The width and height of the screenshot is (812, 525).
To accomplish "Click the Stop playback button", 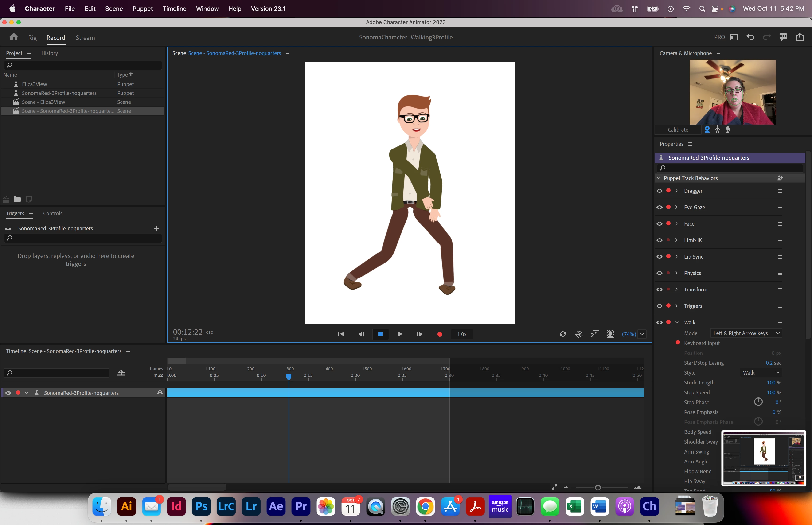I will pos(380,334).
